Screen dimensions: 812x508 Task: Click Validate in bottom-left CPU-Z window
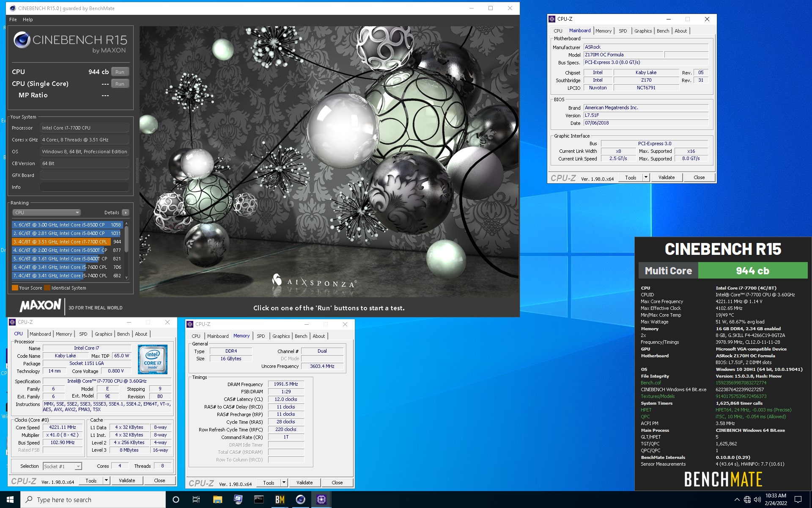[x=127, y=480]
